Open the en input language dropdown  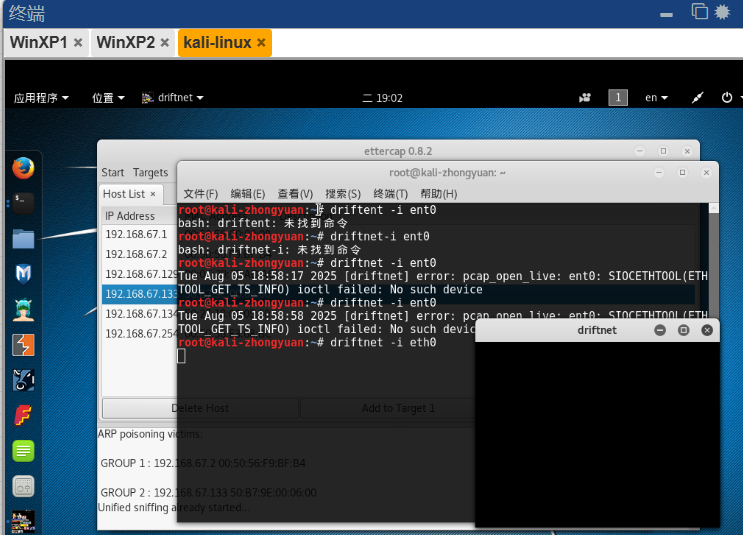click(x=656, y=98)
